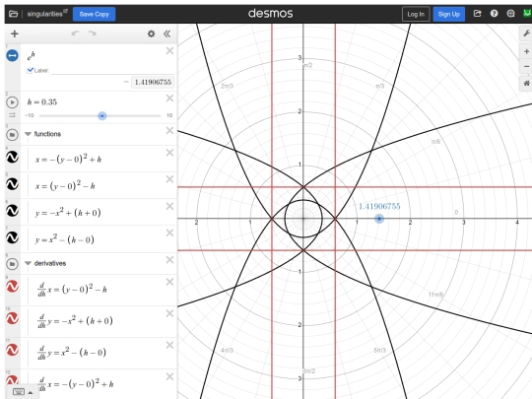Toggle visibility of the derivatives folder
The image size is (532, 399).
coord(12,264)
